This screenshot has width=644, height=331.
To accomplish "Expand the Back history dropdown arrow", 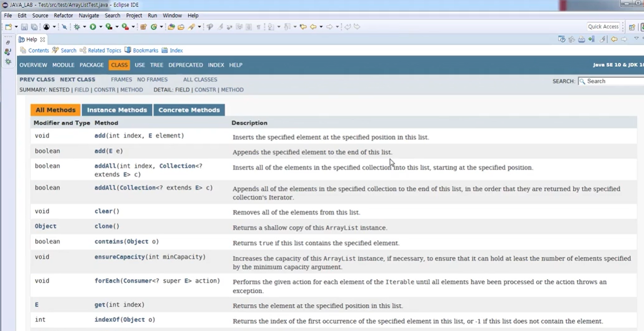I will 321,27.
